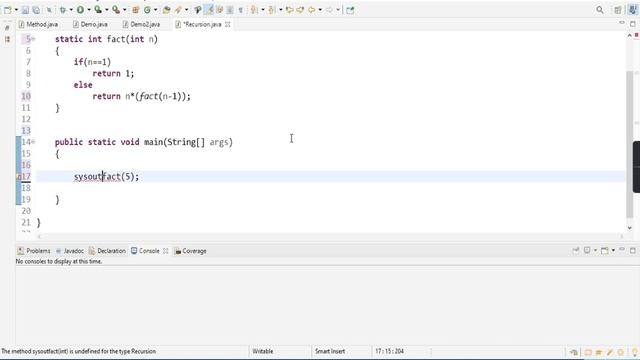The height and width of the screenshot is (360, 640).
Task: Click the Search flashlight toolbar icon
Action: tap(178, 10)
